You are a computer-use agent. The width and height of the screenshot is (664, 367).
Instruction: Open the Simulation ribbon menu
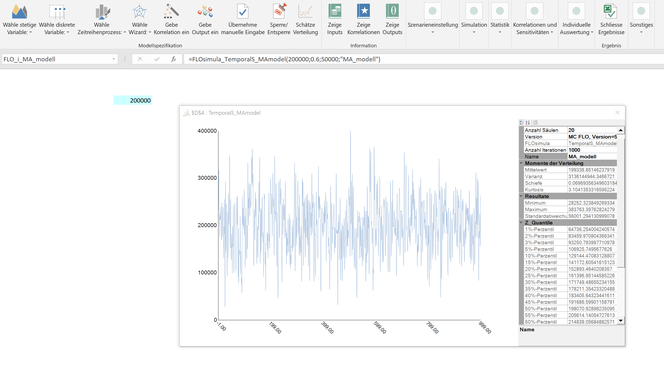[x=474, y=19]
